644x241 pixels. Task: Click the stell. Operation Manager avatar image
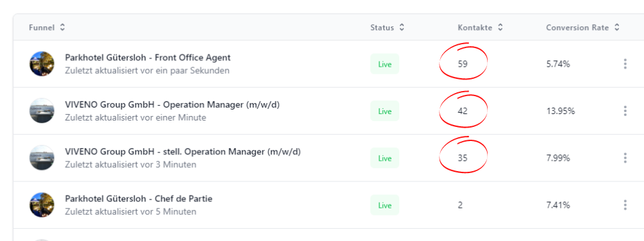pyautogui.click(x=42, y=158)
